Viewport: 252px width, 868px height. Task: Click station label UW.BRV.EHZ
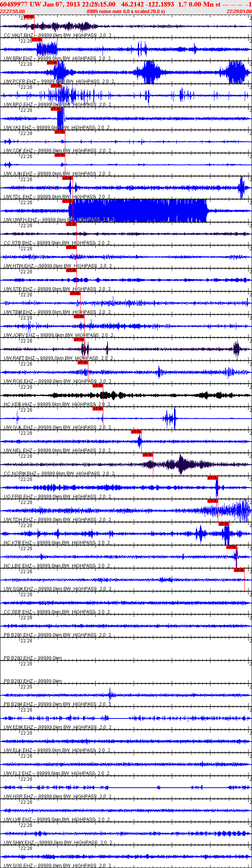coord(18,58)
